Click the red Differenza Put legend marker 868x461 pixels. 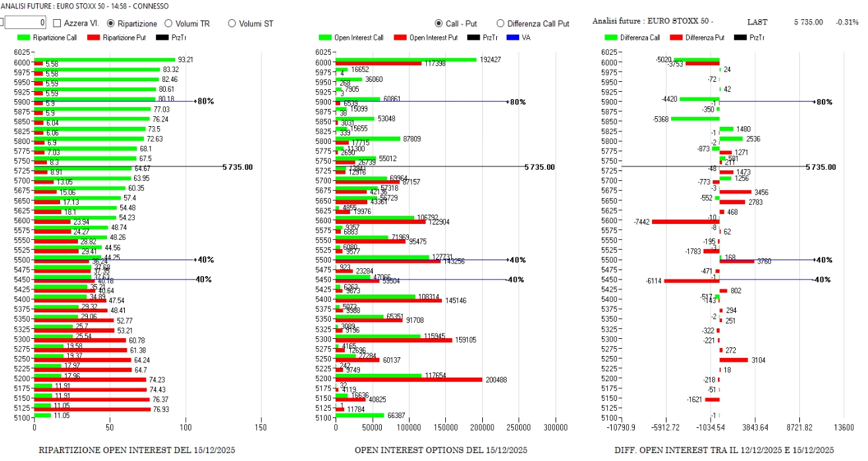[x=676, y=38]
